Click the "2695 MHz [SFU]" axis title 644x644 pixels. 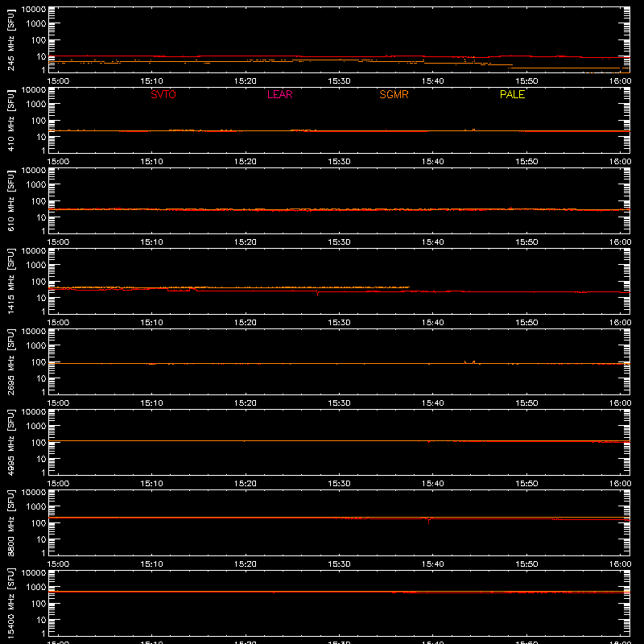tap(11, 361)
